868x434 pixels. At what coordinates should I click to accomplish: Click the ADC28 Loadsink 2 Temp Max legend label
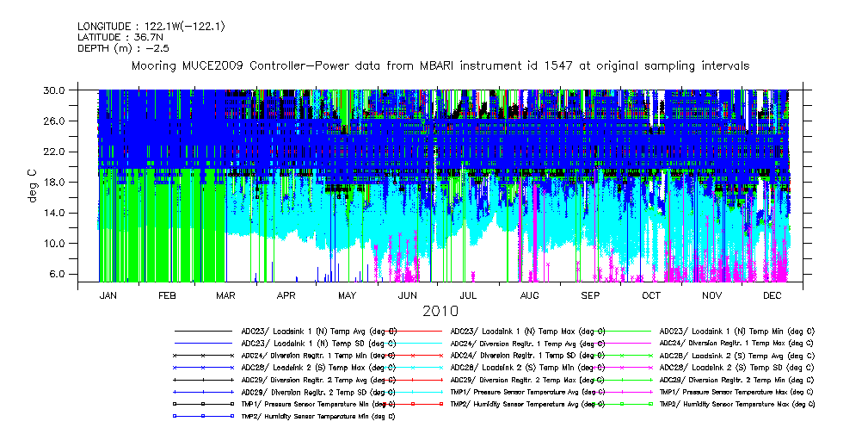tap(318, 367)
